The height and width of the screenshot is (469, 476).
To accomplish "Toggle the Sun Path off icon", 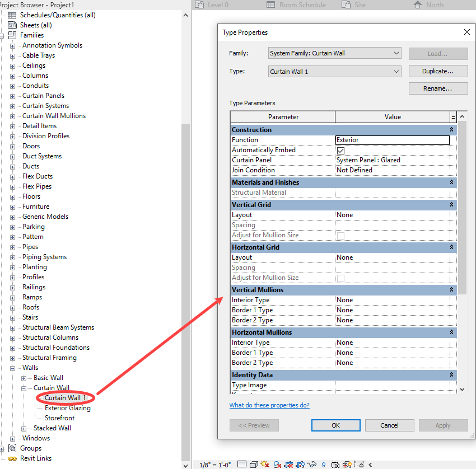I will [x=265, y=464].
